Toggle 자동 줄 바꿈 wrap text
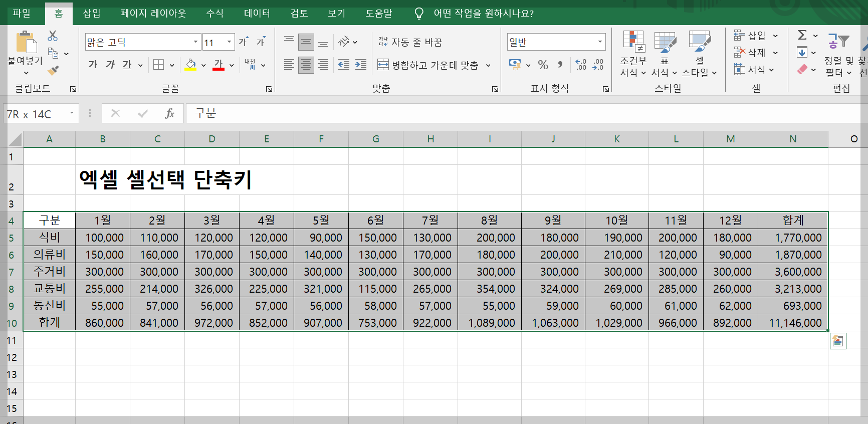The image size is (868, 424). [x=410, y=42]
